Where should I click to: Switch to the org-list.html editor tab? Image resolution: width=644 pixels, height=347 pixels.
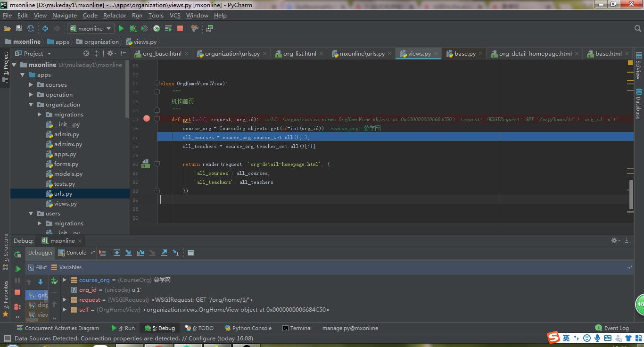(x=299, y=54)
